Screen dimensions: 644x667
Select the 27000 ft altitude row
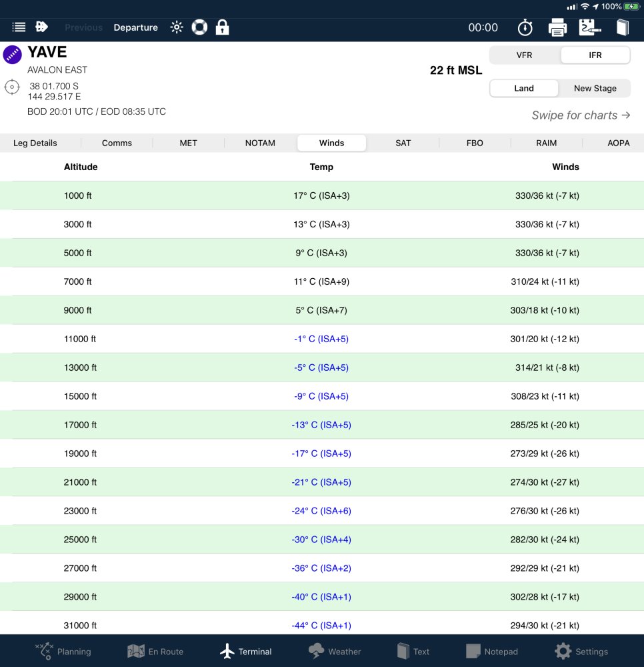[x=322, y=568]
